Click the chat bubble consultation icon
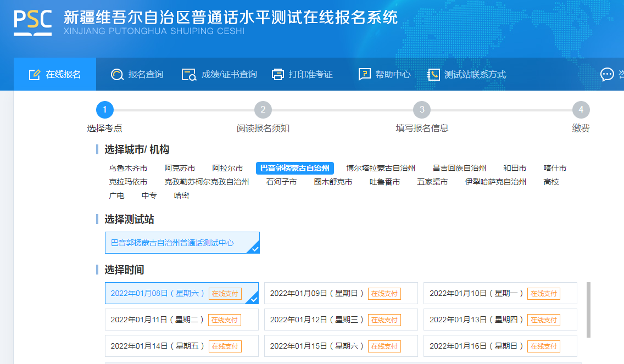Screen dimensions: 624x364 pyautogui.click(x=607, y=75)
